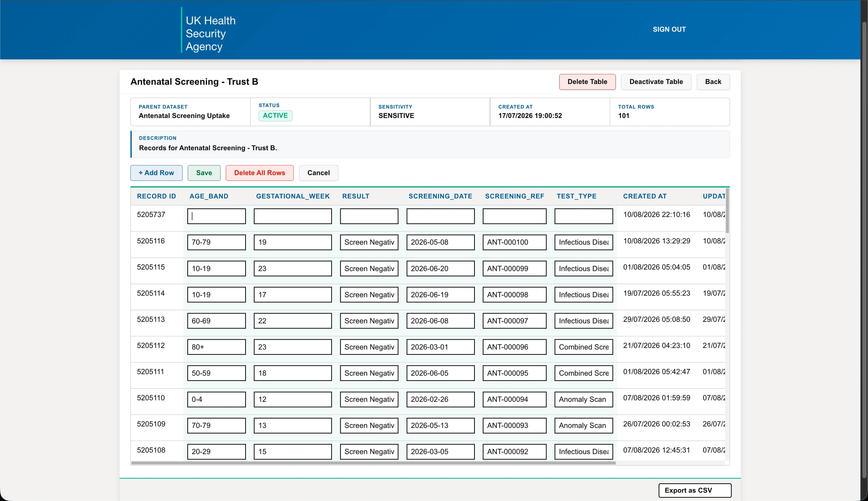The width and height of the screenshot is (868, 501).
Task: Click Delete All Rows button
Action: (260, 173)
